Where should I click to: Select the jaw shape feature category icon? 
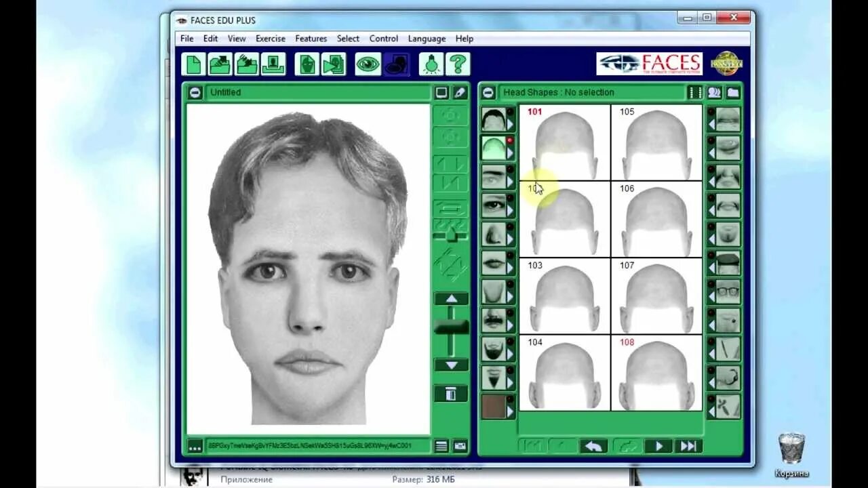click(494, 291)
